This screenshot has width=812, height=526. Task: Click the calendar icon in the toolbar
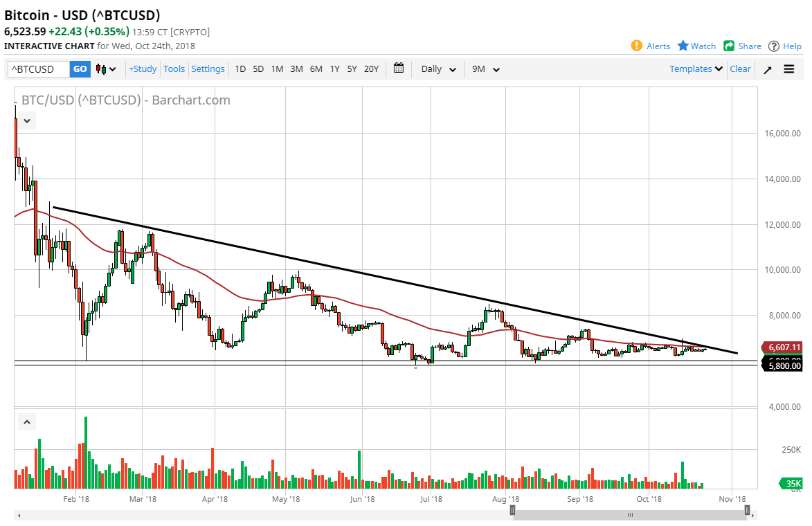399,69
